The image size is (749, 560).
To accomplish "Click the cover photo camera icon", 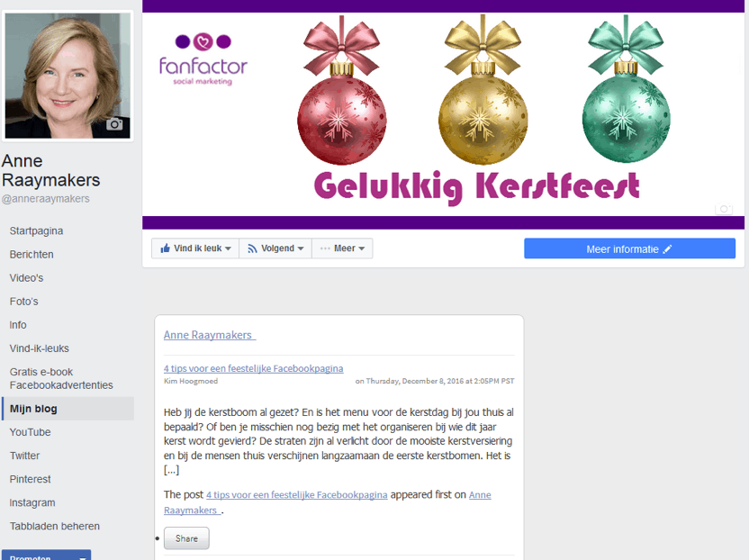I will (724, 209).
